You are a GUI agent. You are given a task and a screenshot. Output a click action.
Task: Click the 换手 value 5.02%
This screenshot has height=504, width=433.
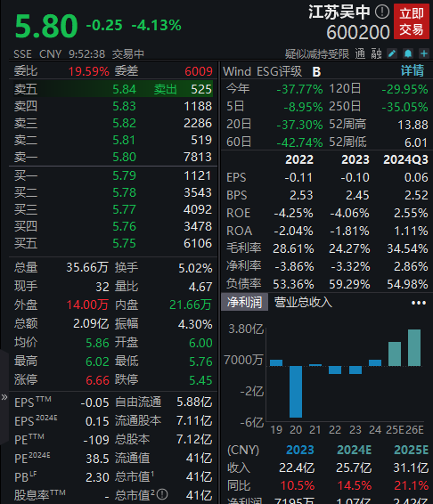click(195, 268)
